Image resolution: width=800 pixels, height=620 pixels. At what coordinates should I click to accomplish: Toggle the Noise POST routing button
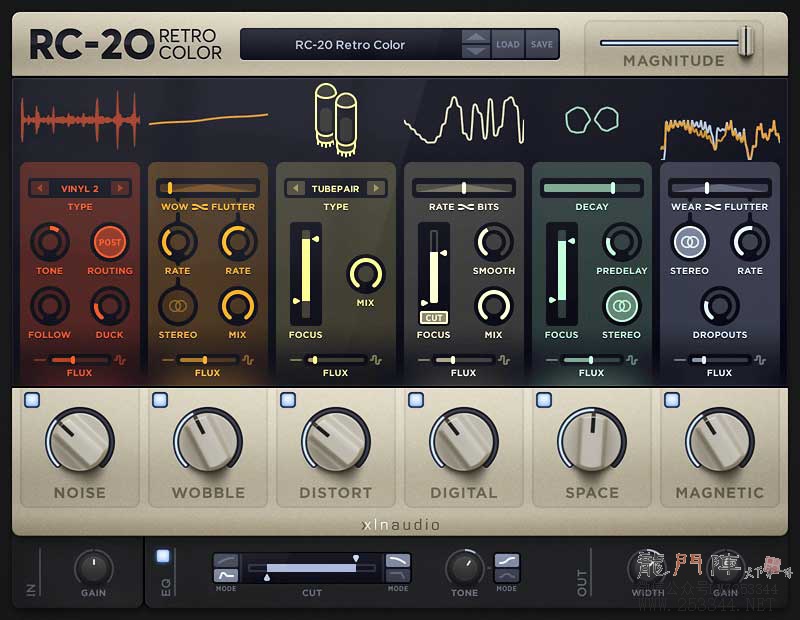(x=110, y=242)
